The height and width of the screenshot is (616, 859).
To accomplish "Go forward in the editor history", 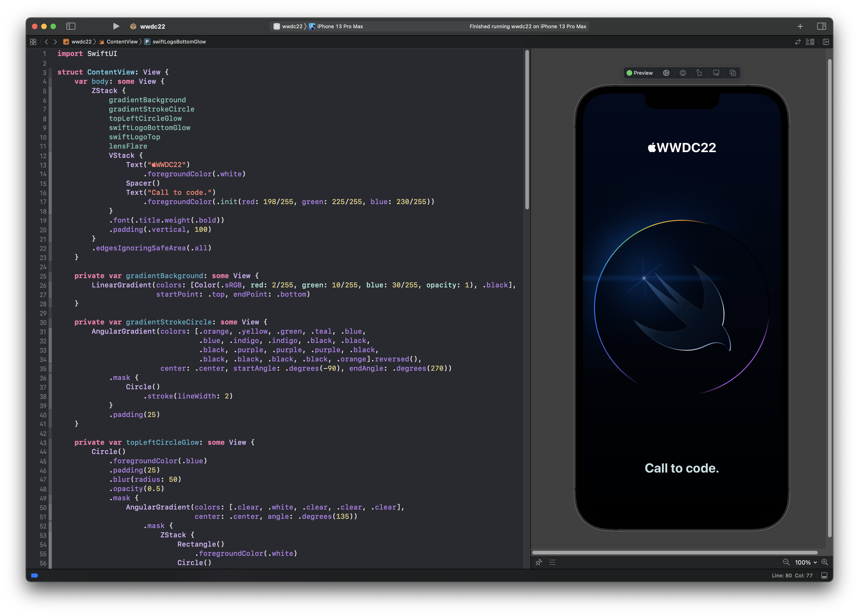I will [x=55, y=42].
